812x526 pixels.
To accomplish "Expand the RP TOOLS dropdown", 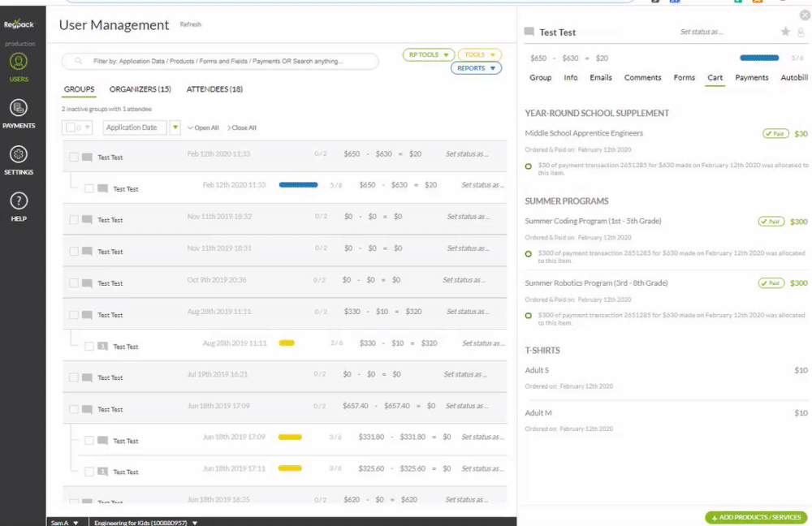I will pyautogui.click(x=428, y=54).
